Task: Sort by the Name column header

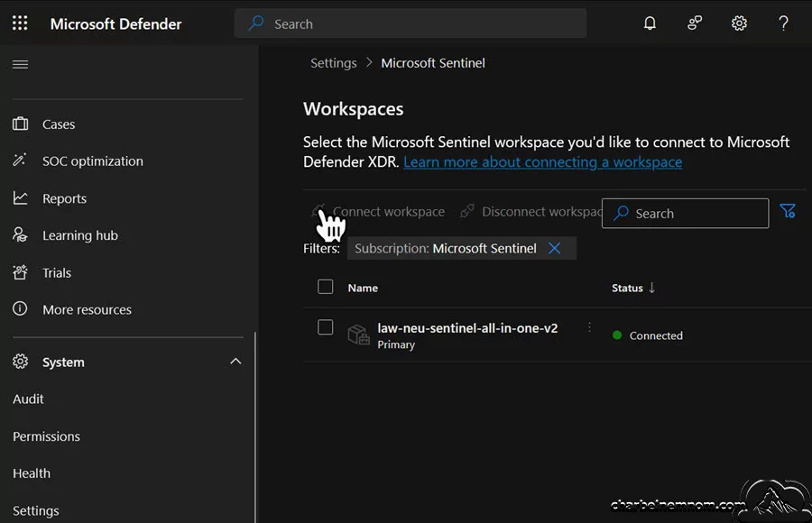Action: [x=363, y=288]
